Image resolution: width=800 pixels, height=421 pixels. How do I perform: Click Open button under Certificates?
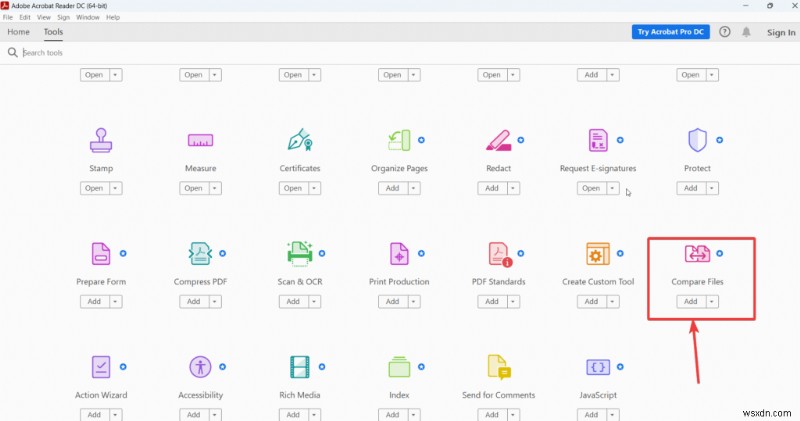click(293, 188)
